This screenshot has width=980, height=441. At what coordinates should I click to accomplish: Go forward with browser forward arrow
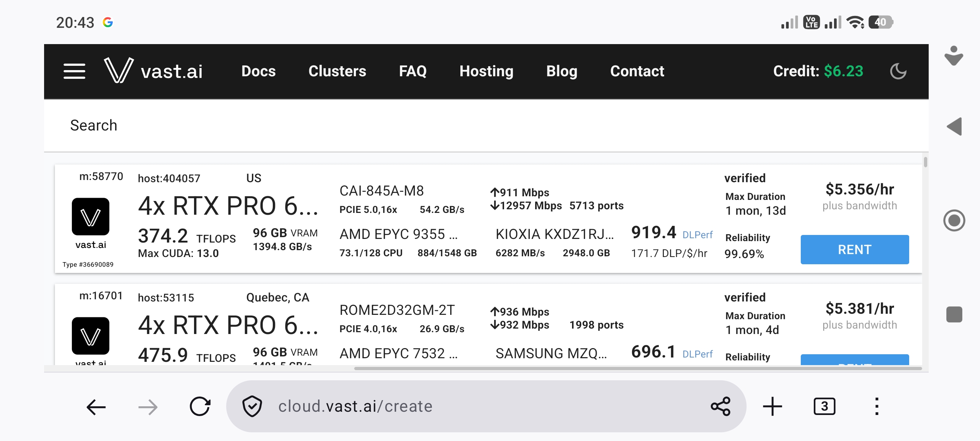click(x=148, y=407)
